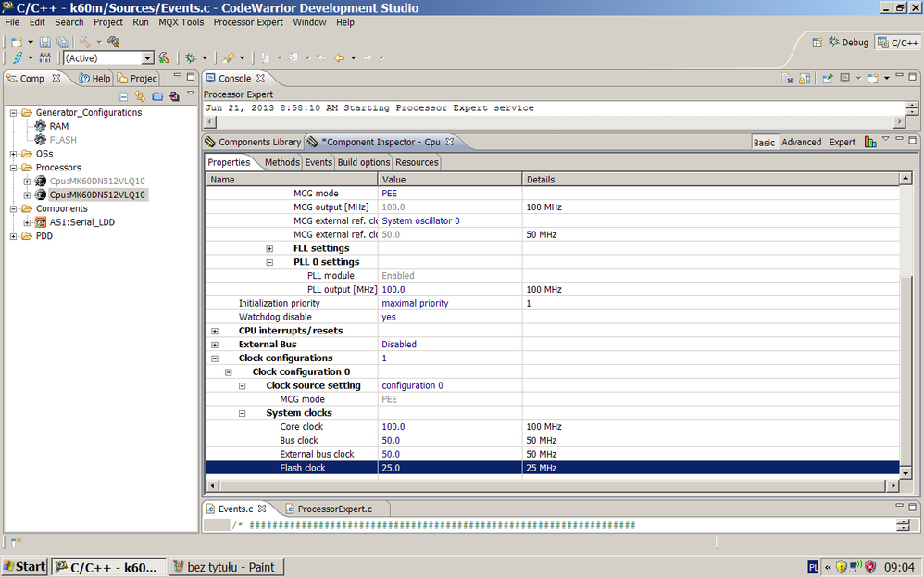The height and width of the screenshot is (578, 924).
Task: Expand the OSs folder in tree
Action: pos(13,154)
